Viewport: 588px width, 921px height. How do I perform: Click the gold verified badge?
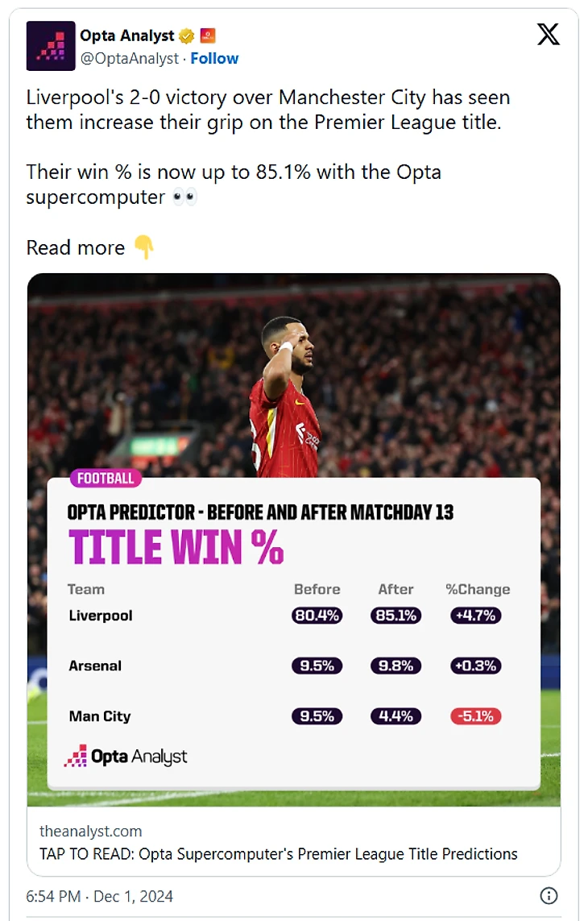pos(186,36)
